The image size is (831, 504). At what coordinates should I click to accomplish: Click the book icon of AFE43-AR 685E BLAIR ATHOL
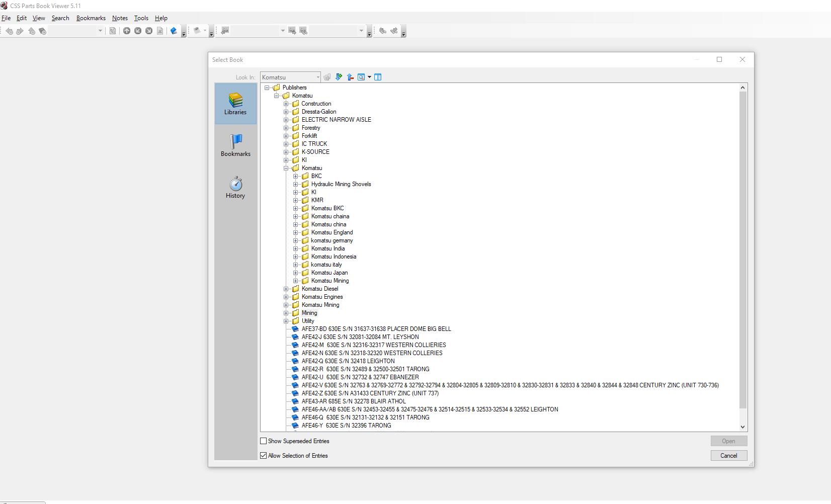(x=295, y=401)
